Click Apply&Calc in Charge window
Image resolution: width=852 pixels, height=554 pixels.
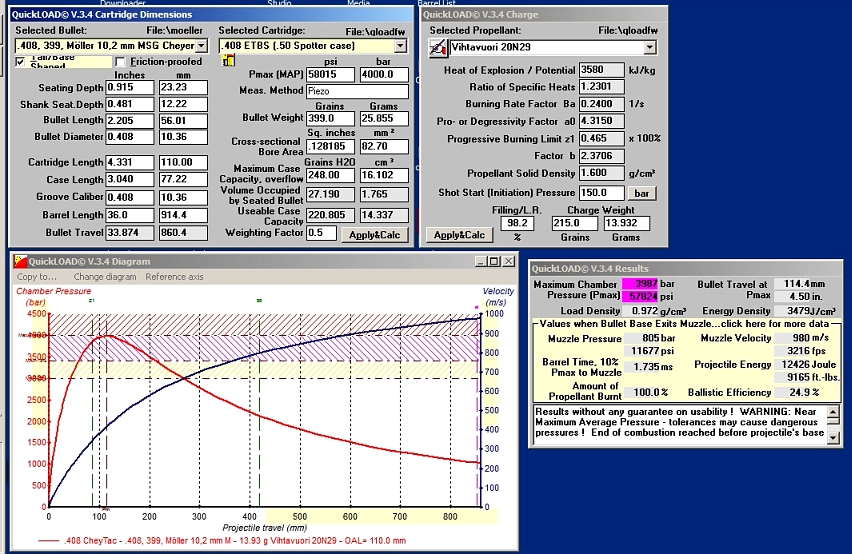click(x=459, y=235)
